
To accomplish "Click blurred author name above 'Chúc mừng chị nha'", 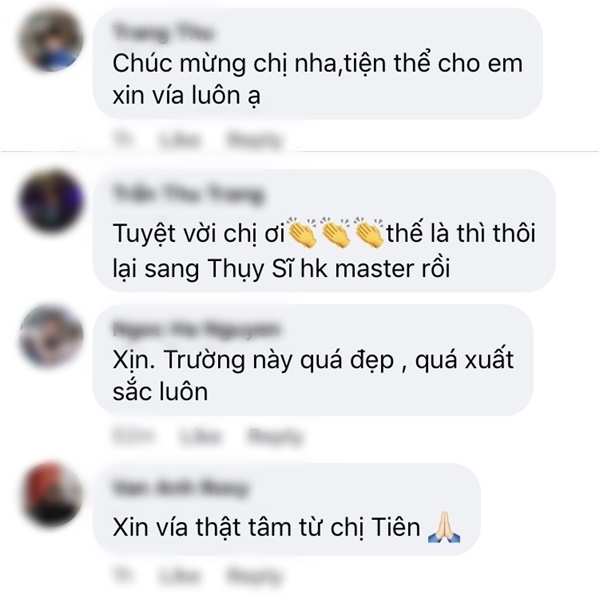I will [x=163, y=33].
